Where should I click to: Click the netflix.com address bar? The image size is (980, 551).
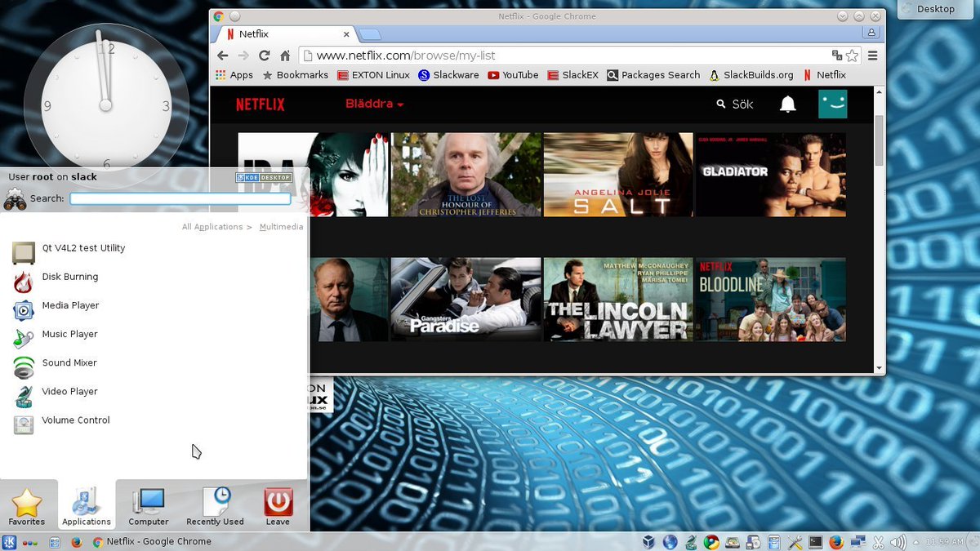[x=563, y=56]
